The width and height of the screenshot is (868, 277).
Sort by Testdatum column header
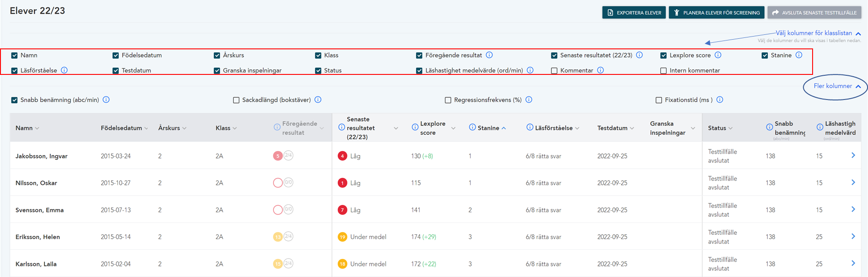[x=616, y=128]
